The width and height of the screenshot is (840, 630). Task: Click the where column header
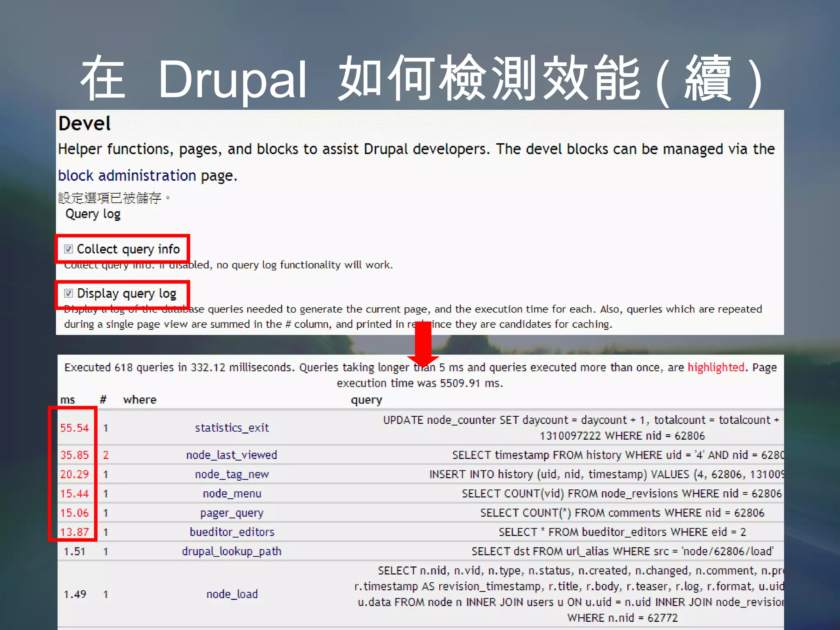click(x=139, y=399)
